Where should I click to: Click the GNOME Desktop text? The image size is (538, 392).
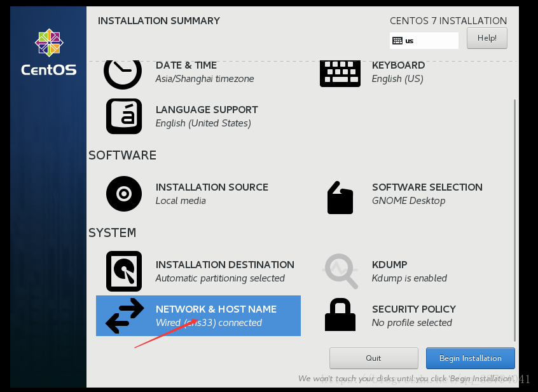point(409,201)
